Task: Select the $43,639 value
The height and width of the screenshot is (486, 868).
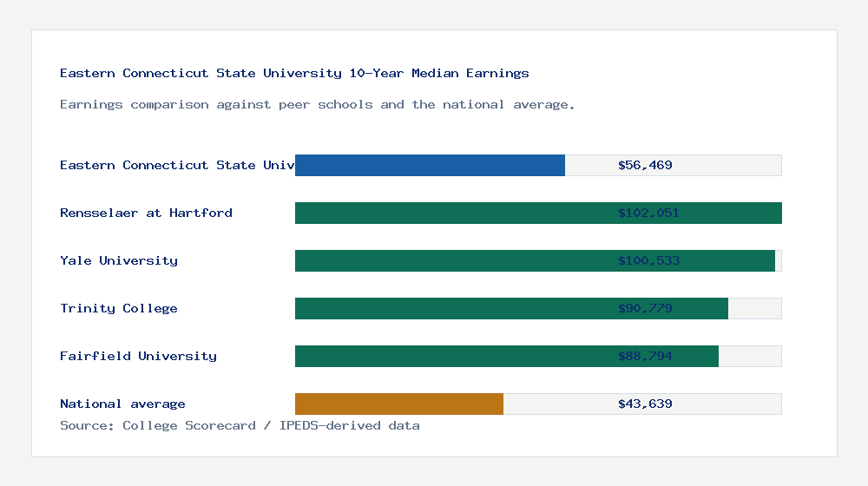Action: click(645, 404)
